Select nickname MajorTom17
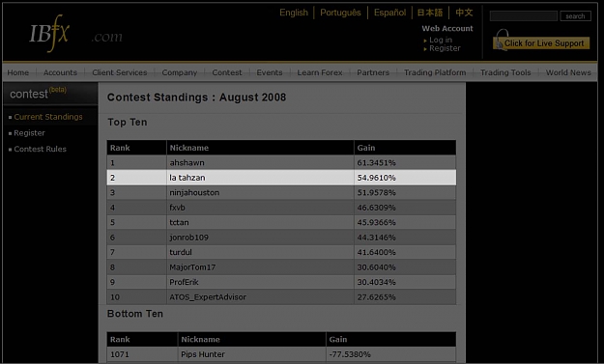This screenshot has height=364, width=604. (x=192, y=267)
